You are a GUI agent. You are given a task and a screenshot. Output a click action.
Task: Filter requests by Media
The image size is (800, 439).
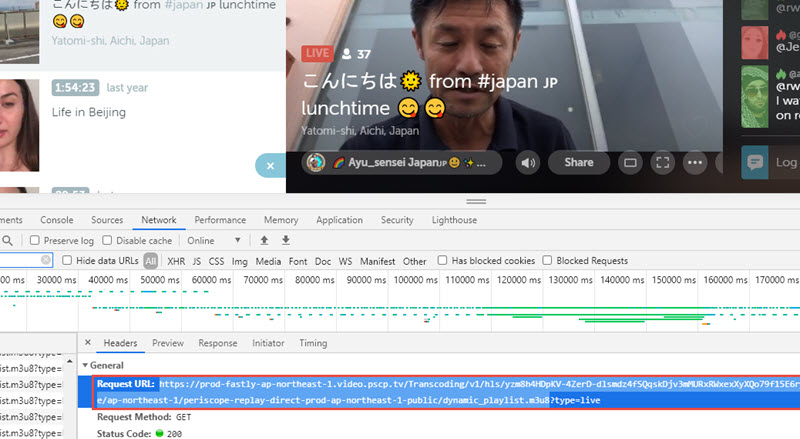click(x=268, y=261)
